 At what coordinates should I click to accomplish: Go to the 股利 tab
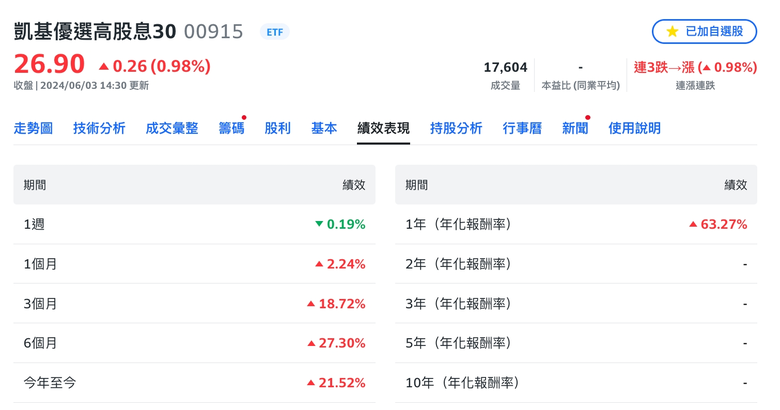point(278,128)
